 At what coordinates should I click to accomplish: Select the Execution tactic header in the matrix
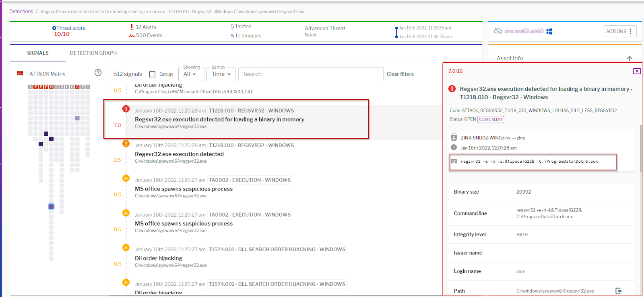pos(36,87)
